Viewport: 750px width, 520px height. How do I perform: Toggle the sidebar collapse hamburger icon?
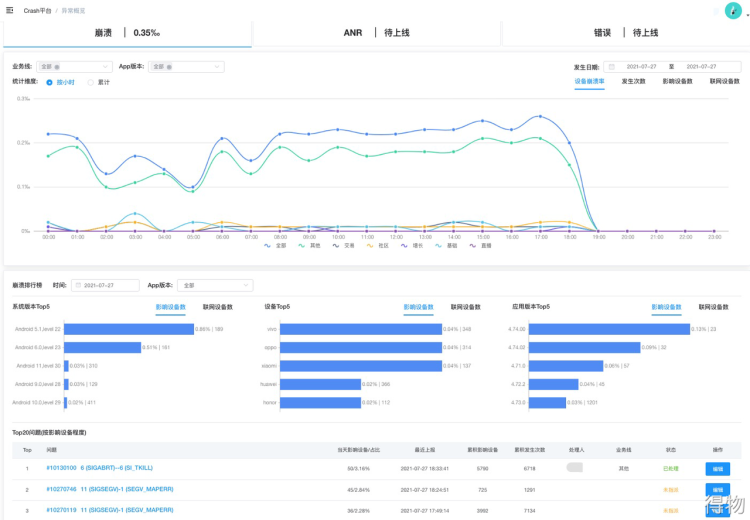point(10,10)
